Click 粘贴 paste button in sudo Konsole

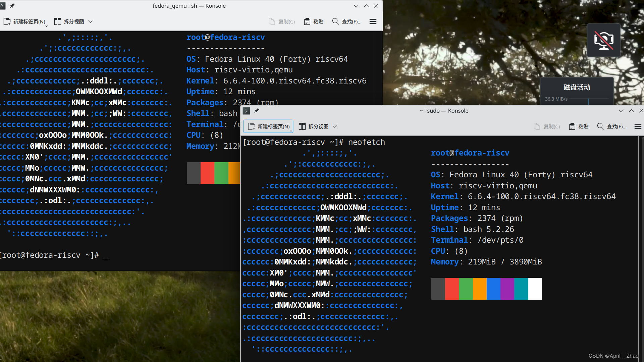pos(579,126)
